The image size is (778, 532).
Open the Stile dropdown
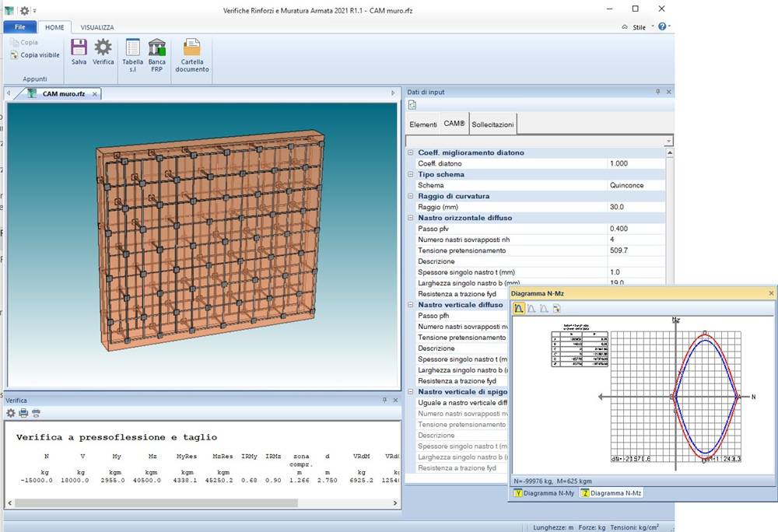[643, 27]
